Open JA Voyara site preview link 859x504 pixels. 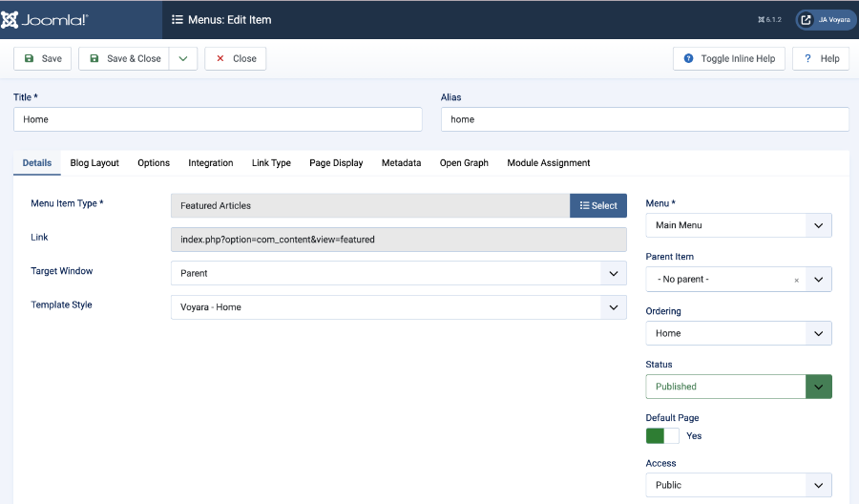827,20
